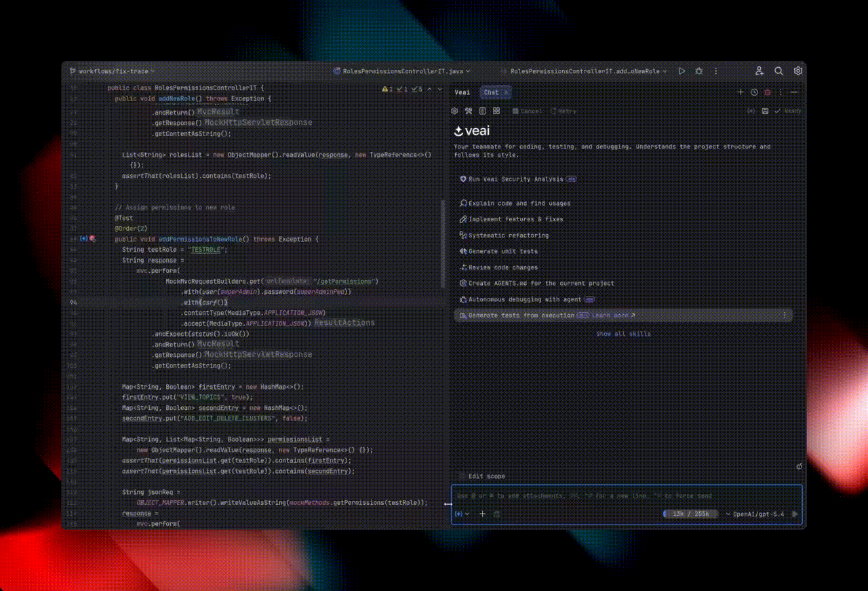868x591 pixels.
Task: Open the context mode dropdown in input box
Action: [x=462, y=514]
